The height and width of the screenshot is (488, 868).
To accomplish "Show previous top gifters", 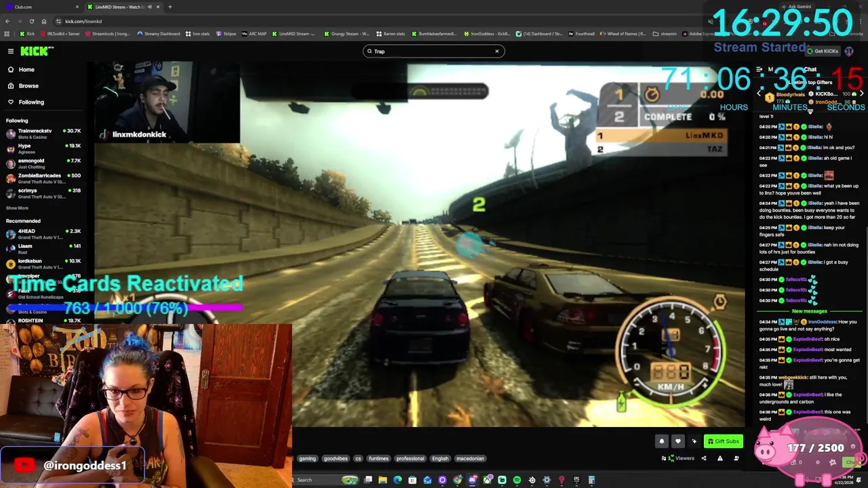I will point(759,94).
